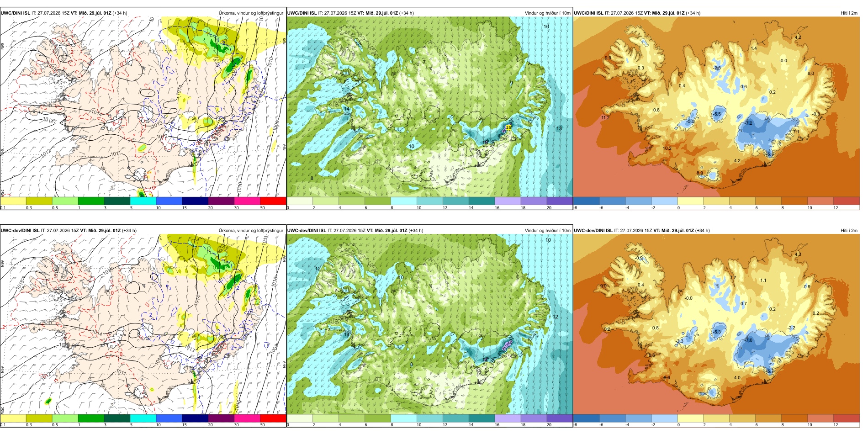
Task: Click the 8.0 temperature value on UWC/DINI map
Action: coord(811,74)
